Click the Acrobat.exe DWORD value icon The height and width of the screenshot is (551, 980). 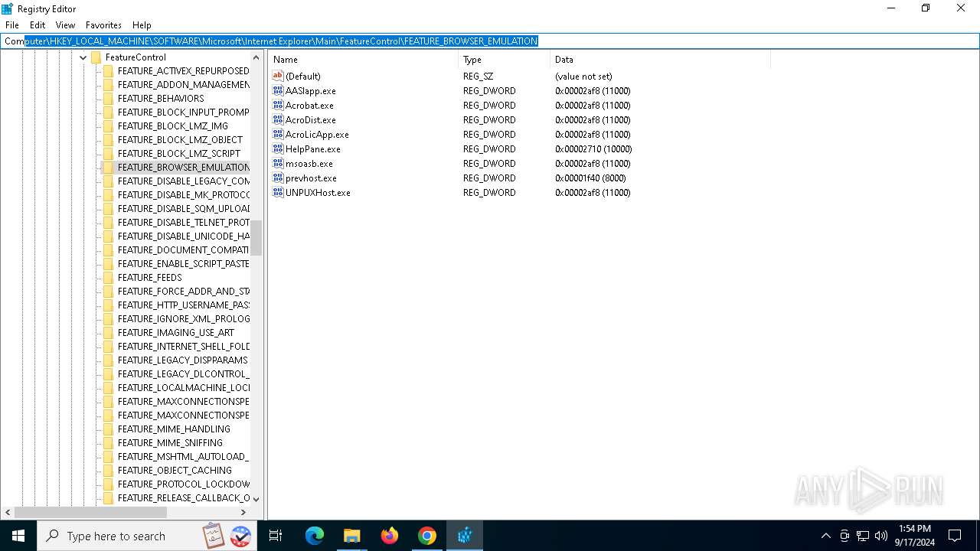278,105
